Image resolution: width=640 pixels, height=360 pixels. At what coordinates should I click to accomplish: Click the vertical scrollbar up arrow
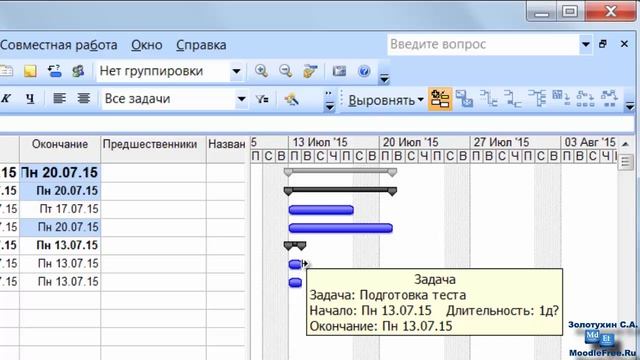pyautogui.click(x=626, y=144)
